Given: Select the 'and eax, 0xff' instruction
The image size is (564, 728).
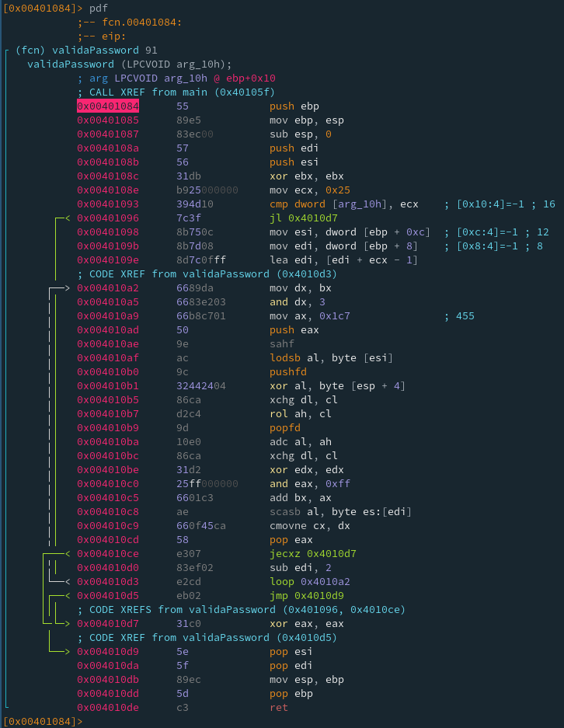Looking at the screenshot, I should [x=310, y=484].
